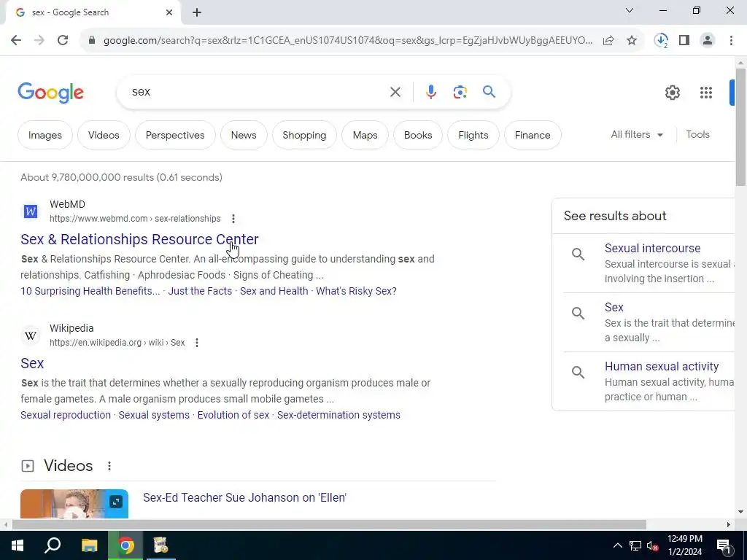Viewport: 747px width, 560px height.
Task: Open Google quick settings gear
Action: pyautogui.click(x=672, y=93)
